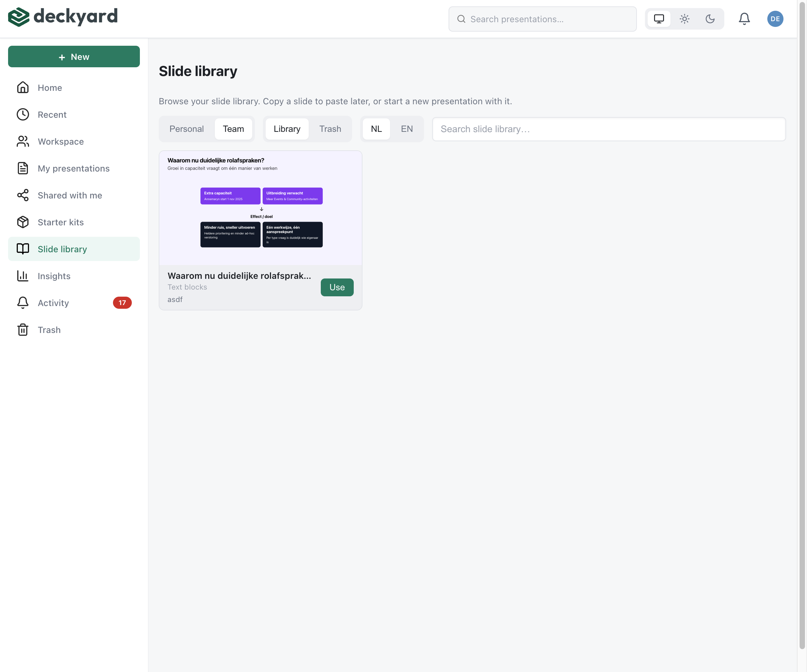Click the New presentation button
The width and height of the screenshot is (807, 672).
[x=74, y=57]
